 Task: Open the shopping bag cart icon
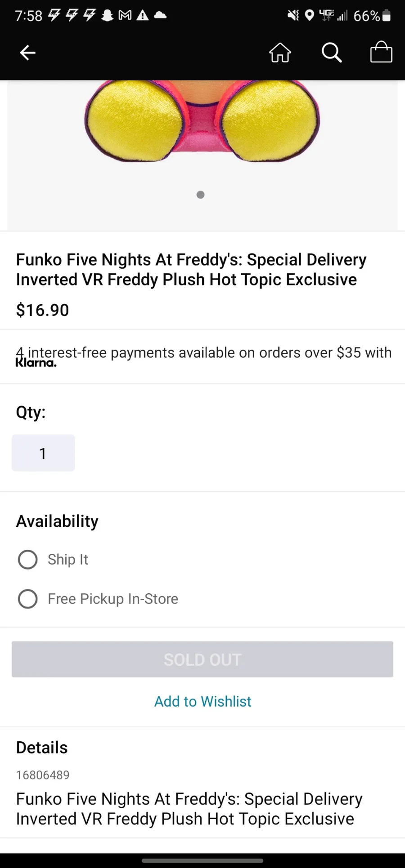click(381, 52)
